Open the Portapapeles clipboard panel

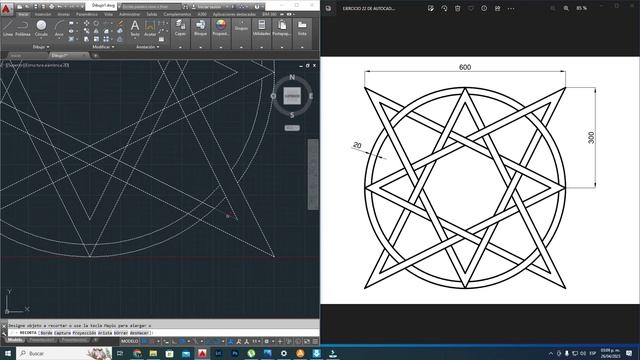(x=282, y=27)
